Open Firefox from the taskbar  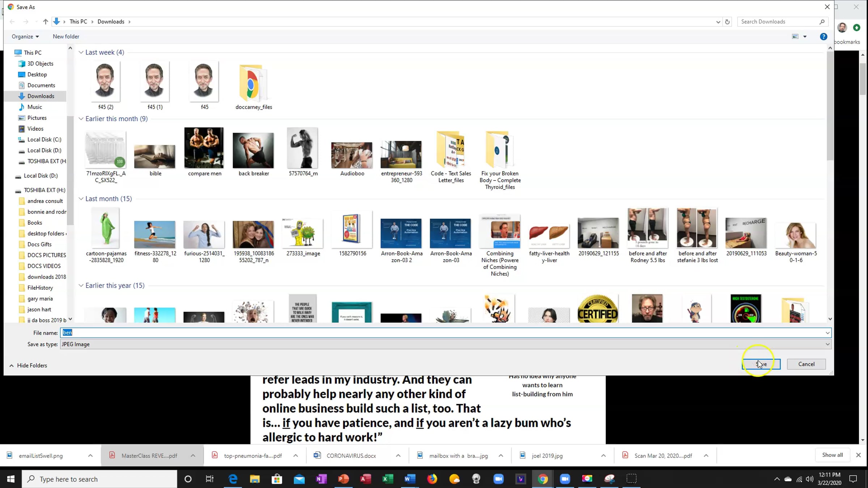432,479
